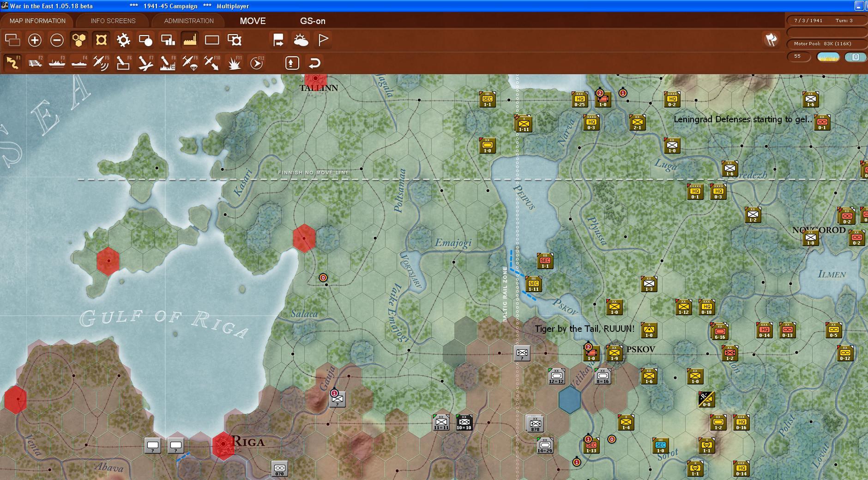Select the F7 bomb airfield mode
Screen dimensions: 868x480
(145, 63)
